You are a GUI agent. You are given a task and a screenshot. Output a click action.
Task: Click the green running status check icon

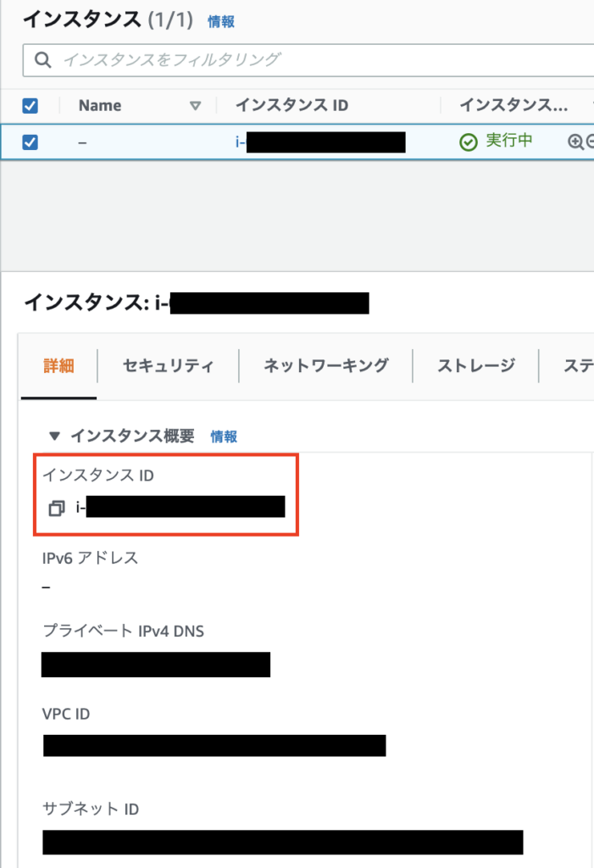pyautogui.click(x=469, y=142)
